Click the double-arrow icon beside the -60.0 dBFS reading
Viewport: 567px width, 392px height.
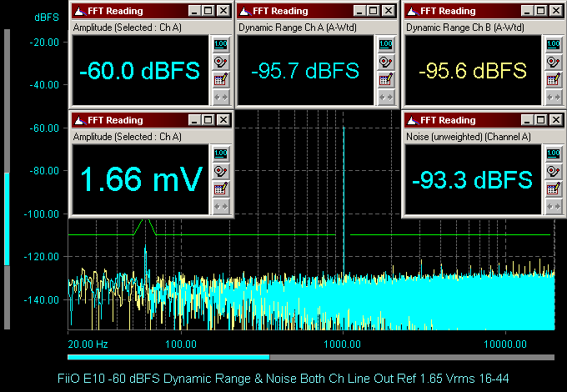point(221,98)
